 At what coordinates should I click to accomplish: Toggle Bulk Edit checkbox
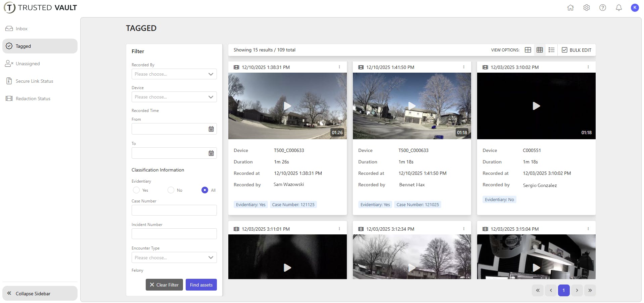564,50
